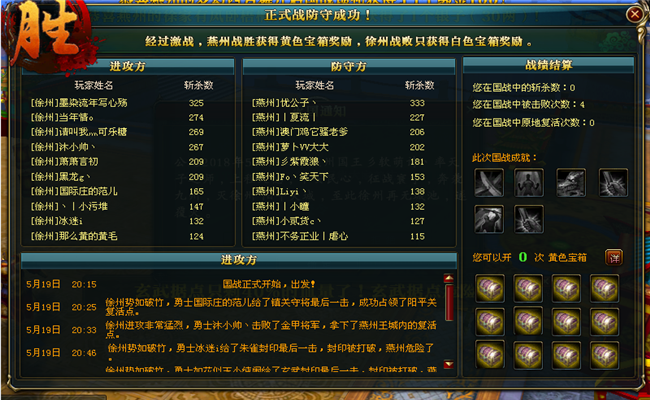Open the last treasure chest in bottom row
650x400 pixels.
(x=604, y=355)
